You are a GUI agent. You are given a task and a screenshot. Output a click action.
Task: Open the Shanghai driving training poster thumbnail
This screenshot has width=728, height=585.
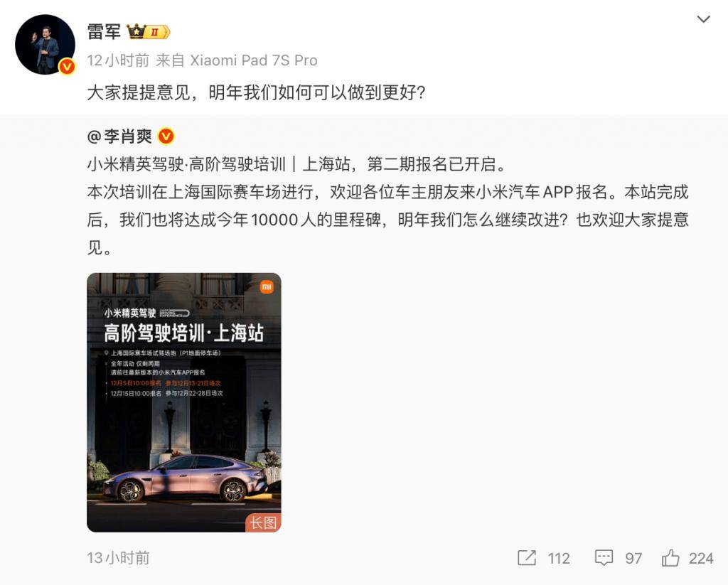tap(184, 402)
